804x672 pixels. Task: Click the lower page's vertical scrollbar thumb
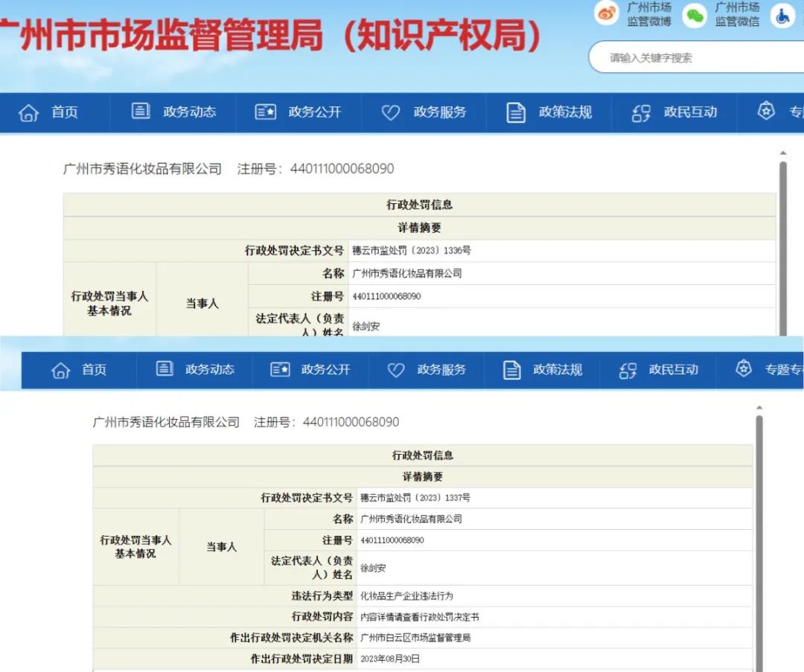click(759, 536)
